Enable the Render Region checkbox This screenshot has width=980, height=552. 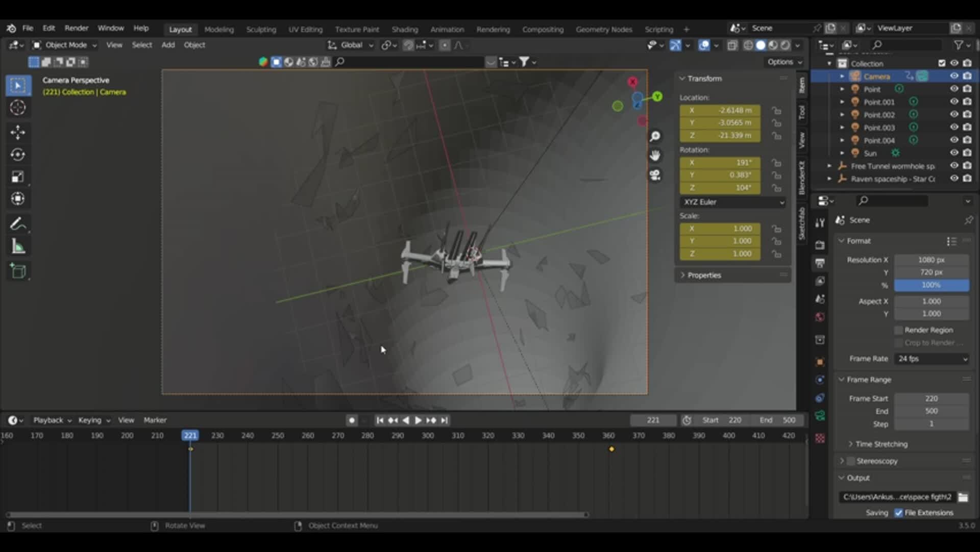[897, 330]
